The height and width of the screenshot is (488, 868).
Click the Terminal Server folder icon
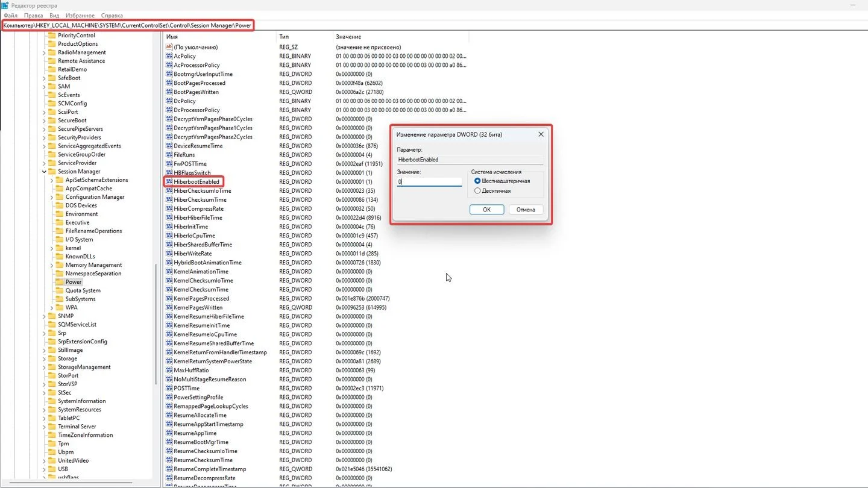(52, 427)
